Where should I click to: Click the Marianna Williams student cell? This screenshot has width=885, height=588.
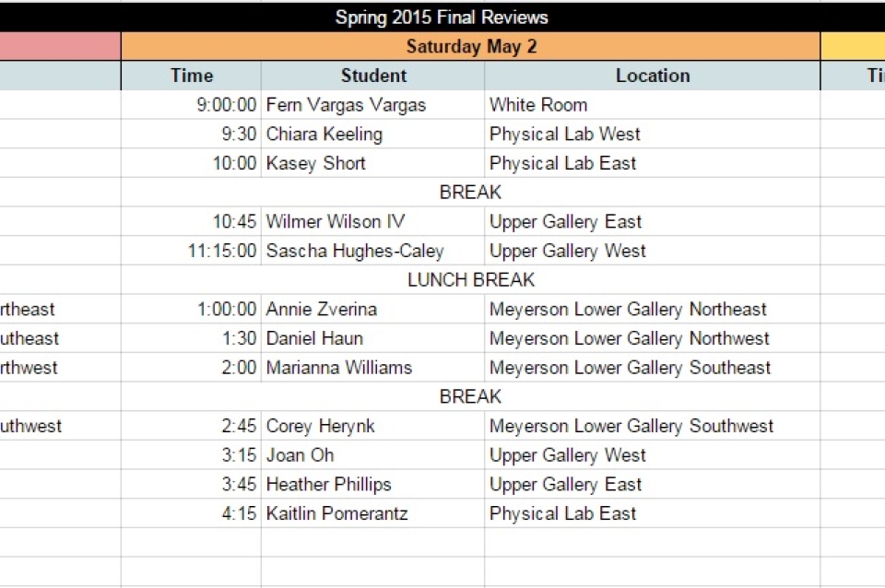(373, 368)
